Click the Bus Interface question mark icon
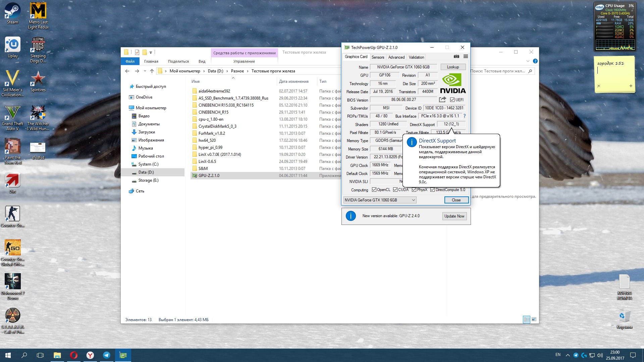The width and height of the screenshot is (644, 362). click(x=465, y=116)
